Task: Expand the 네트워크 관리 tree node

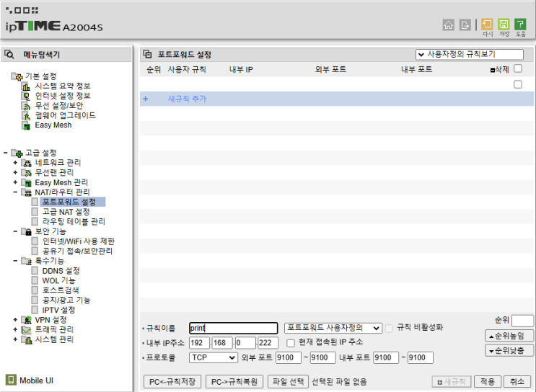Action: point(15,163)
